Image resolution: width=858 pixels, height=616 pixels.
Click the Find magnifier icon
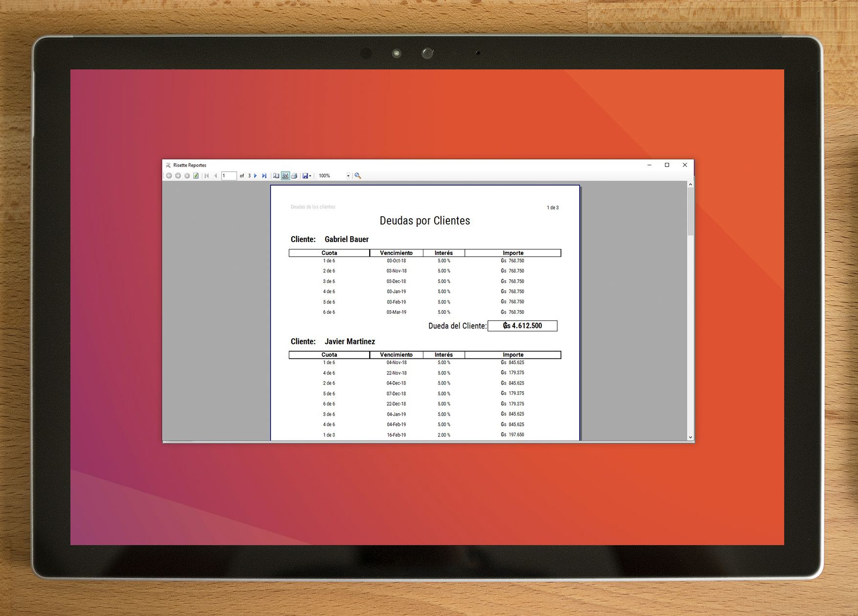tap(358, 176)
